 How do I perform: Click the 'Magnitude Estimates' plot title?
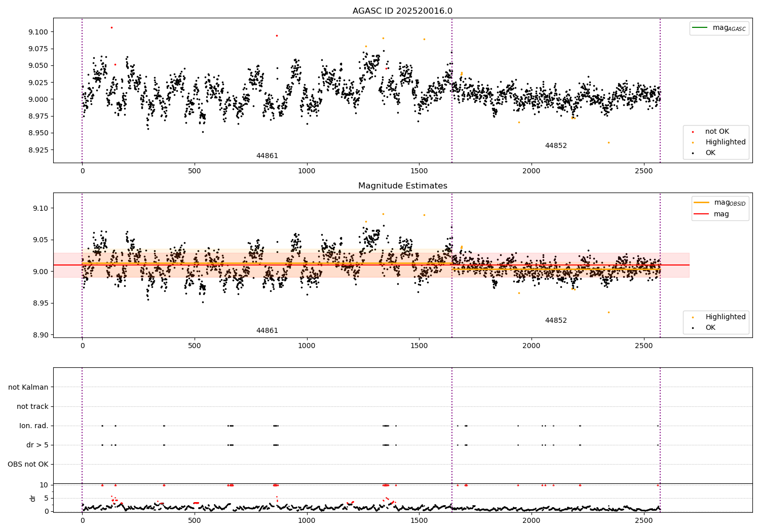(402, 186)
